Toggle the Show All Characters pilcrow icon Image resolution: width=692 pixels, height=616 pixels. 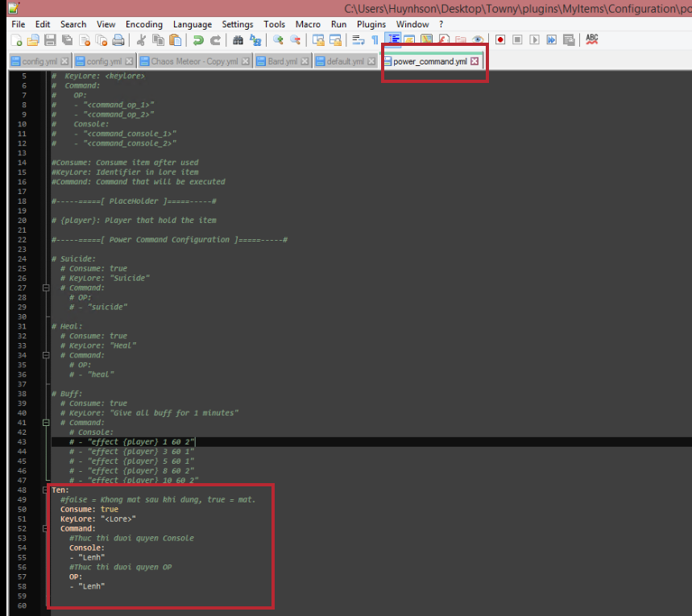pyautogui.click(x=375, y=39)
